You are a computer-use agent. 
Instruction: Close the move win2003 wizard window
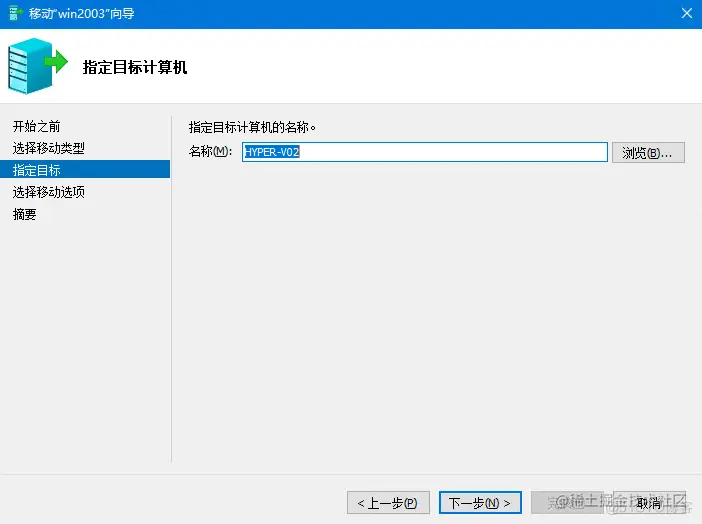[686, 13]
